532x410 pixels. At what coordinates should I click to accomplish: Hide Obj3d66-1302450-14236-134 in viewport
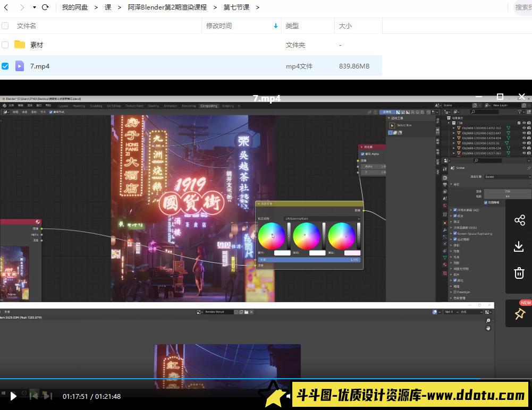[x=524, y=148]
